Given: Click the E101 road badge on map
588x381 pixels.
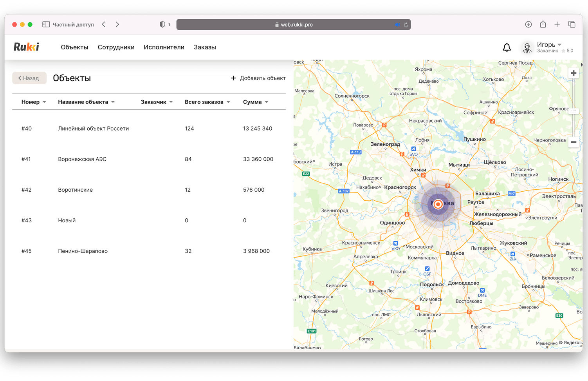Looking at the screenshot, I should (312, 331).
